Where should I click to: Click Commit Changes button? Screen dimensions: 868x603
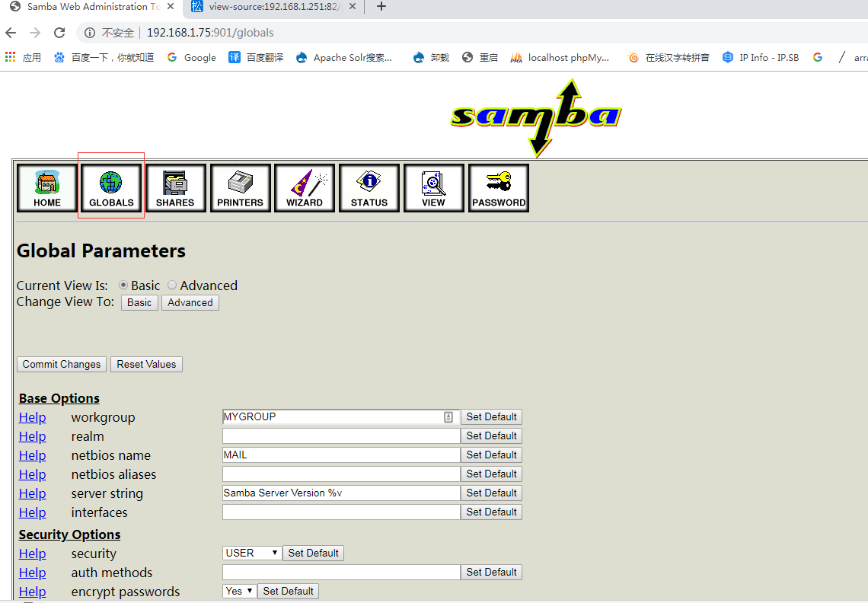tap(62, 365)
